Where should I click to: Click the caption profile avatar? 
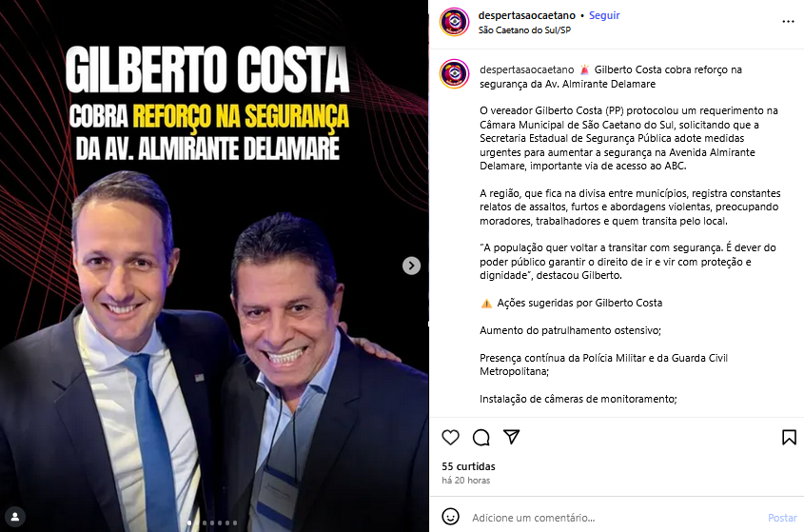tap(454, 74)
